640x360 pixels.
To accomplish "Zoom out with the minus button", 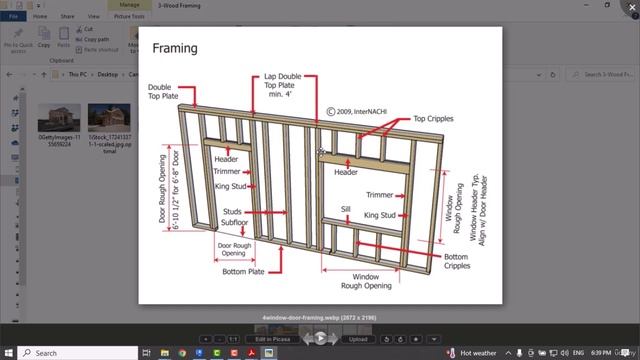I will coord(220,339).
